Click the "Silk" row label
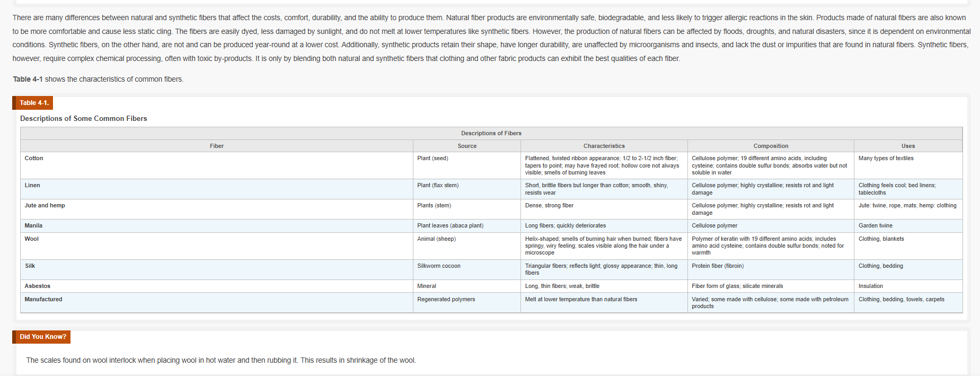The width and height of the screenshot is (980, 376). pos(30,266)
